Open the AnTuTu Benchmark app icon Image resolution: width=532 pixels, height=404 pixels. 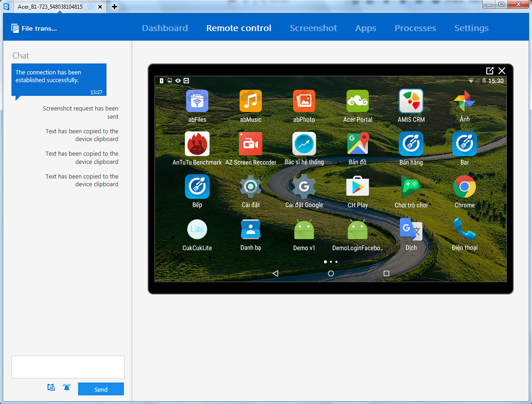point(197,144)
